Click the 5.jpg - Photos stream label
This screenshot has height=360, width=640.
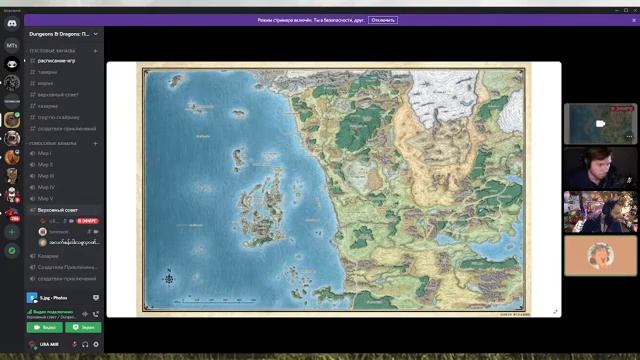pyautogui.click(x=53, y=298)
